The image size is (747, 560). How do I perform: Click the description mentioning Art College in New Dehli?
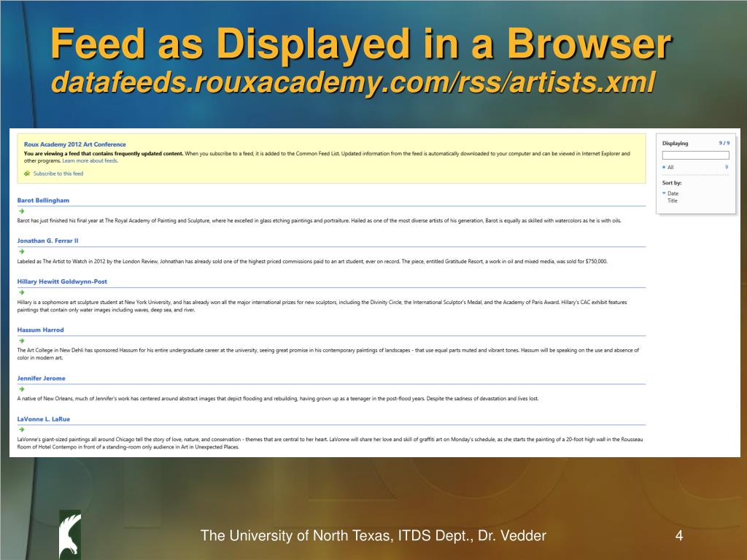[328, 354]
